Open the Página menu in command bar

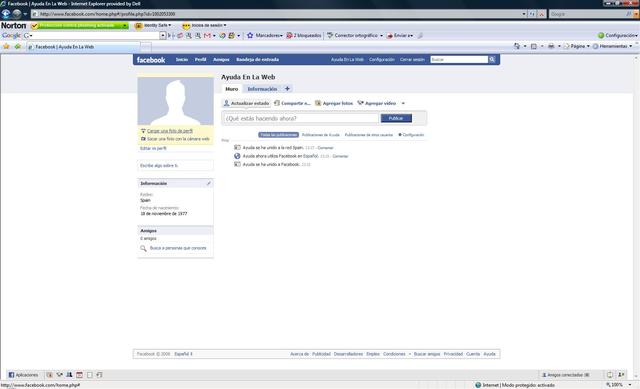(x=576, y=46)
